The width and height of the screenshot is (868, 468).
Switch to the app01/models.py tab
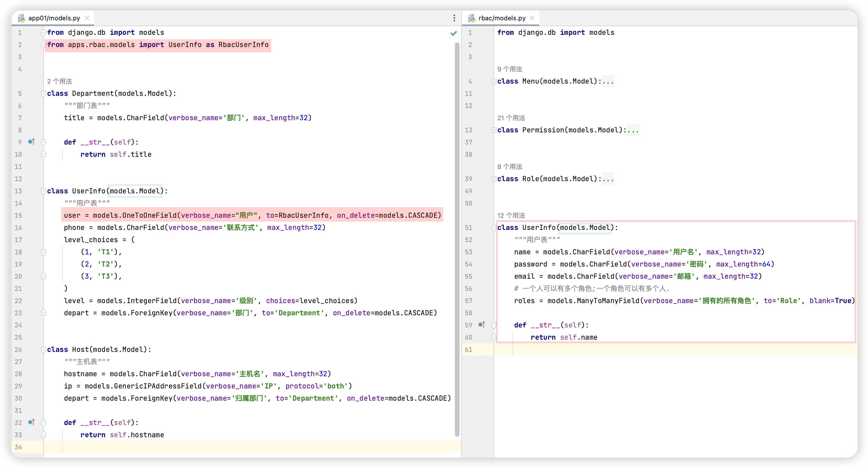(x=54, y=18)
